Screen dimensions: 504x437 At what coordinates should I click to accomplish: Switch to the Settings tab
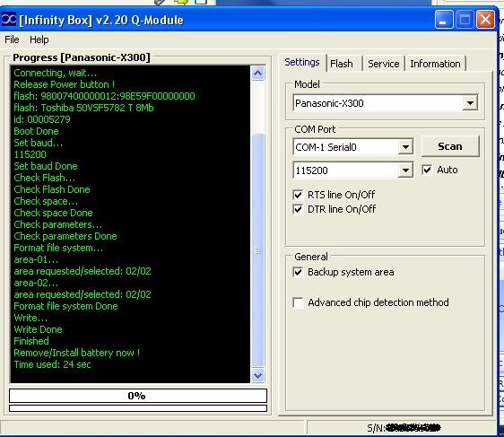click(x=302, y=62)
